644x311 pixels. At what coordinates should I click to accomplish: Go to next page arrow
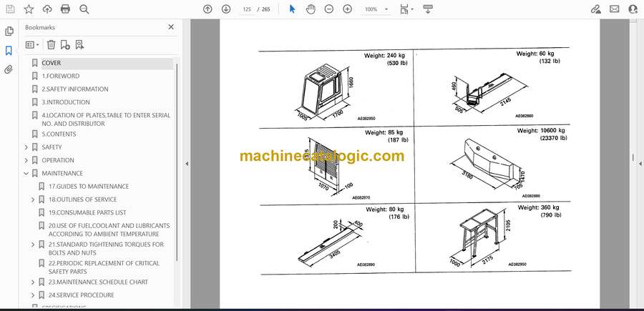[x=226, y=9]
